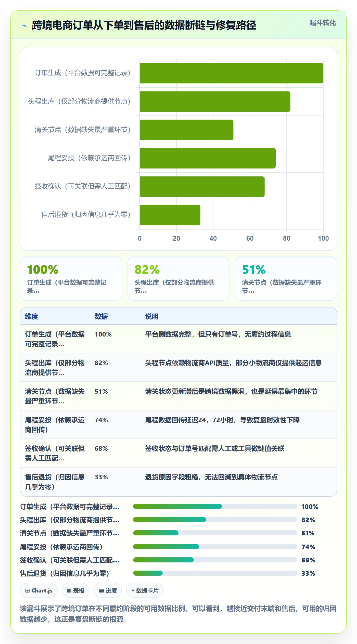
Task: Click the 表格 tag chip
Action: tap(75, 590)
